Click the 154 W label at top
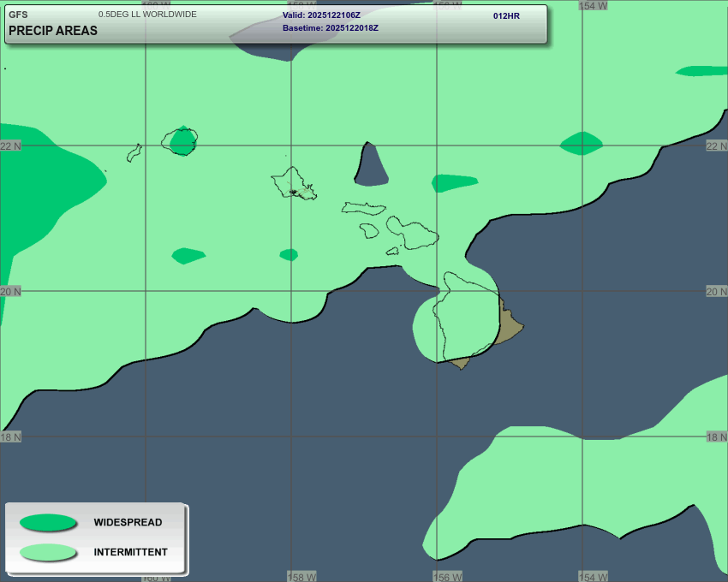 (x=593, y=5)
